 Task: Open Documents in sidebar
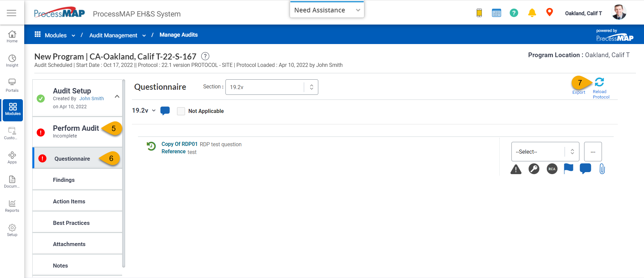point(12,182)
